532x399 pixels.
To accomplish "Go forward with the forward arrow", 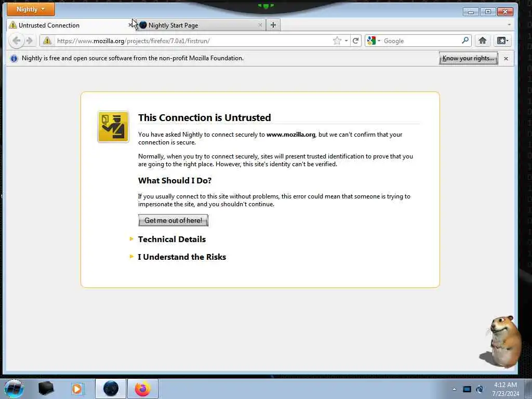I will point(29,41).
